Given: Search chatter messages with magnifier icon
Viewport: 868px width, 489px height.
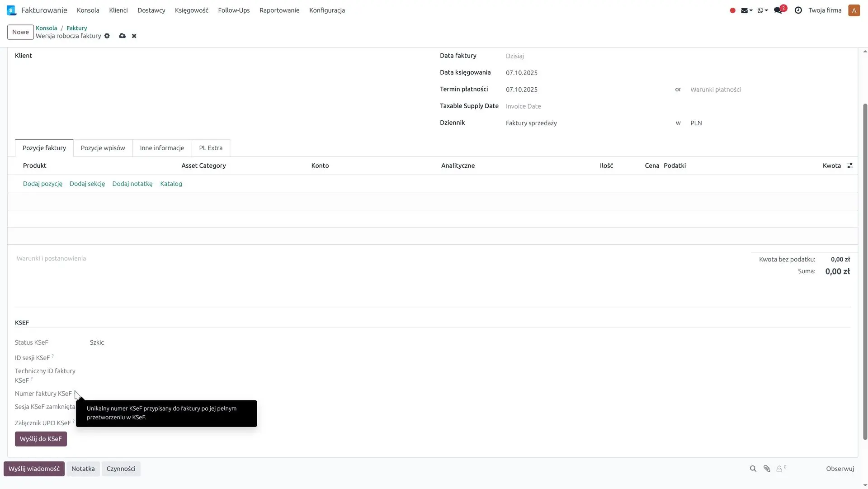Looking at the screenshot, I should pos(753,469).
